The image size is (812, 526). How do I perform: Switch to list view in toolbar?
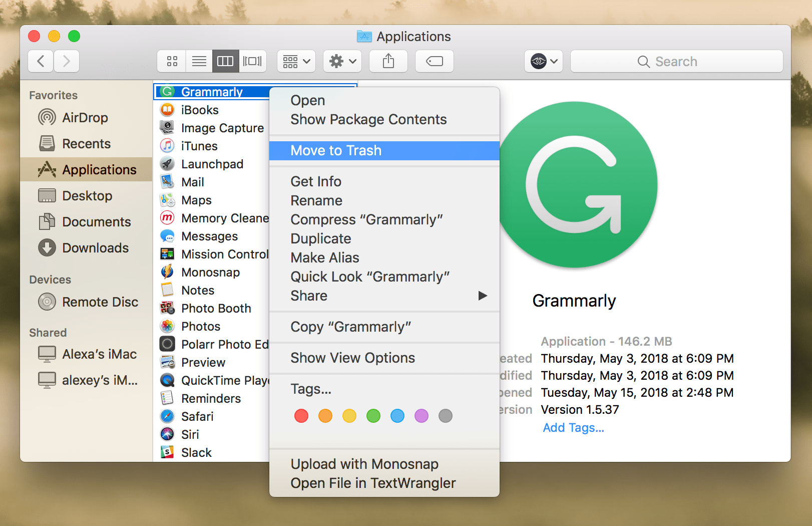click(x=199, y=62)
